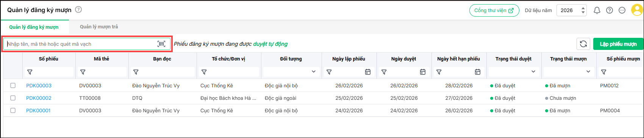Select Đã duyệt status in row PDK00003
The height and width of the screenshot is (138, 644).
click(503, 85)
